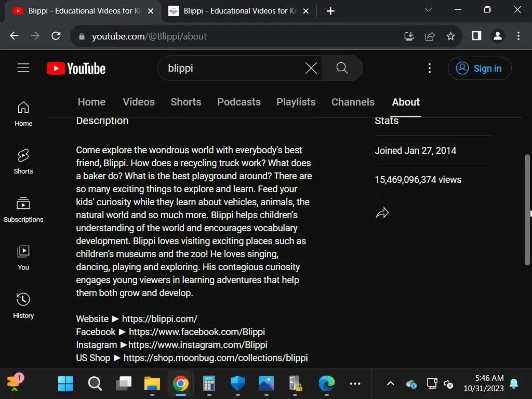Open the https://blippi.com/ website link
The image size is (532, 399).
coord(159,319)
